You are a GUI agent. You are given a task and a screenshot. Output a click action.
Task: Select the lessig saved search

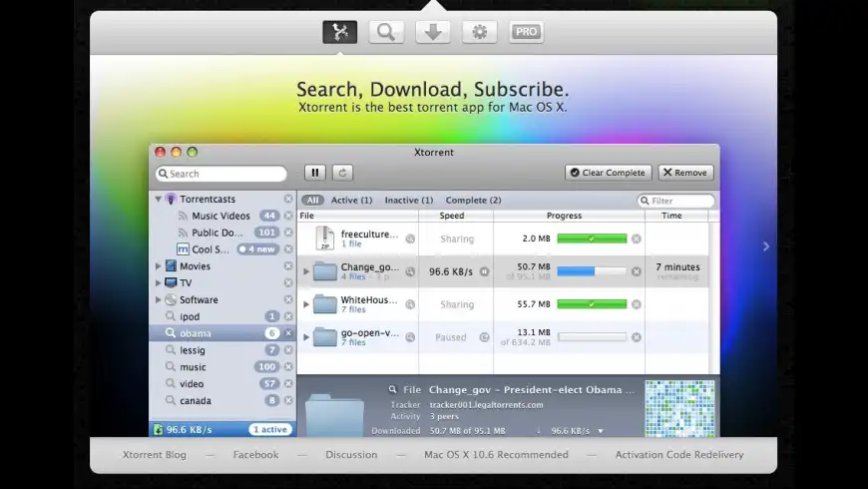(221, 350)
